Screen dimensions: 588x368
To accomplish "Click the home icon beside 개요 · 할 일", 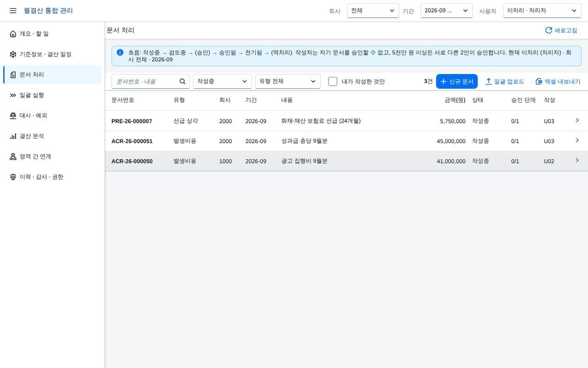I will pyautogui.click(x=13, y=34).
